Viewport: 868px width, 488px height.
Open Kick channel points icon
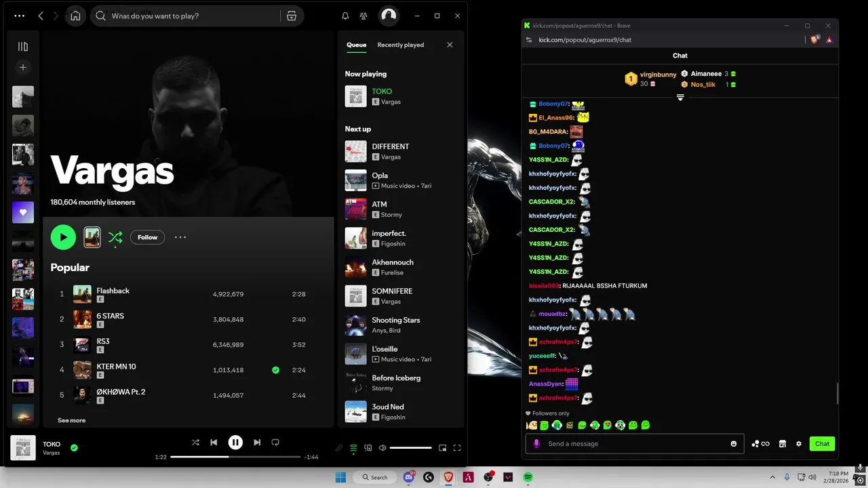(x=760, y=444)
